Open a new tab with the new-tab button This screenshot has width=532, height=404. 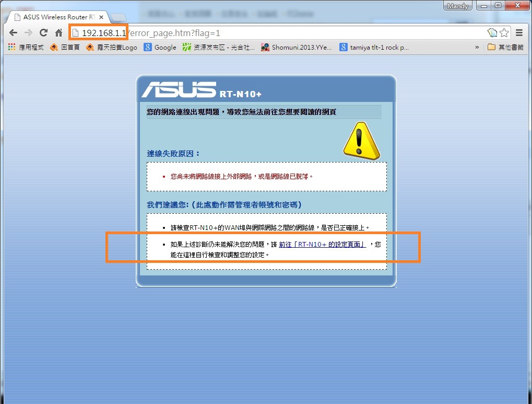(x=119, y=17)
